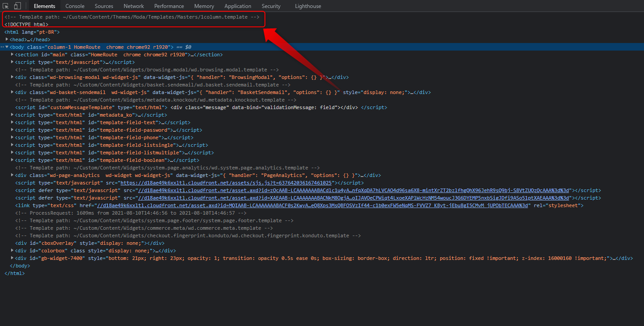This screenshot has width=644, height=326.
Task: Select the 1column.template path comment
Action: 132,17
